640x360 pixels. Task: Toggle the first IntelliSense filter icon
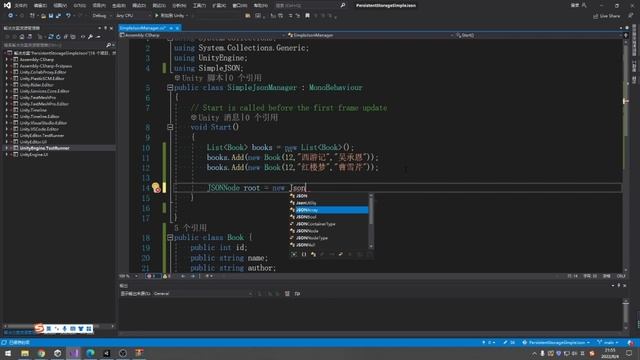[294, 254]
